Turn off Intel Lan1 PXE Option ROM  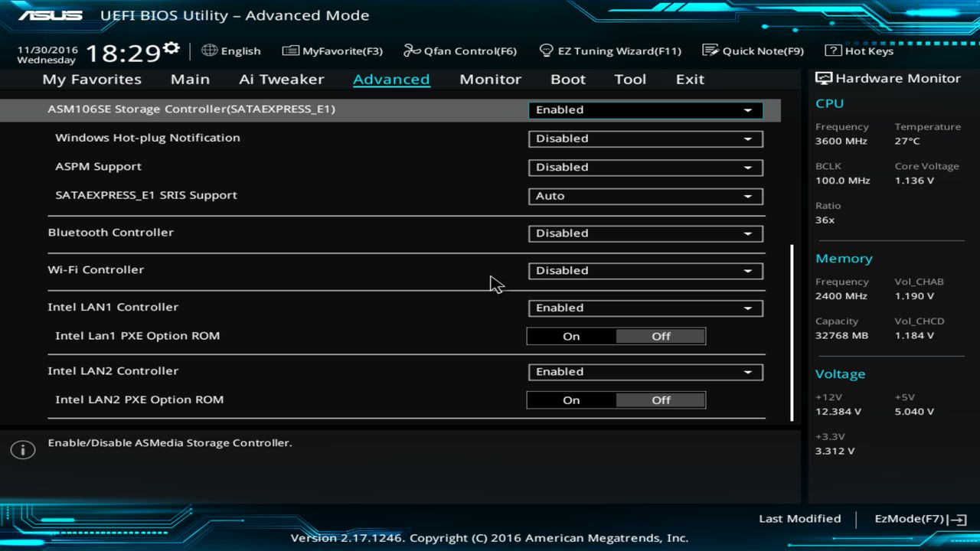660,335
